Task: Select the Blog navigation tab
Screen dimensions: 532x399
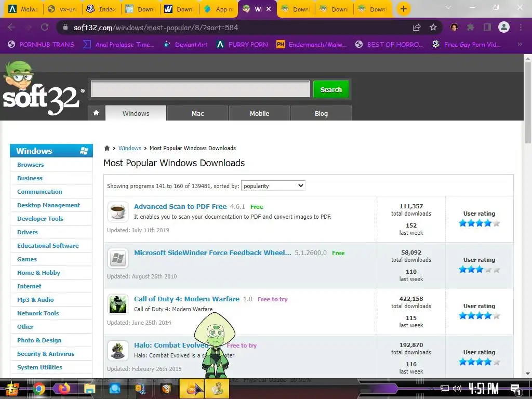Action: [x=321, y=113]
